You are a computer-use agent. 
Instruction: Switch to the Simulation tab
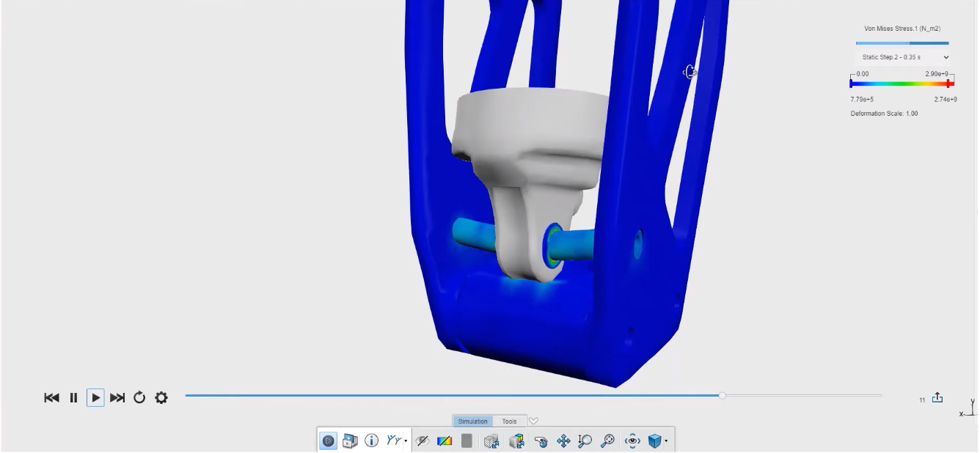(473, 421)
